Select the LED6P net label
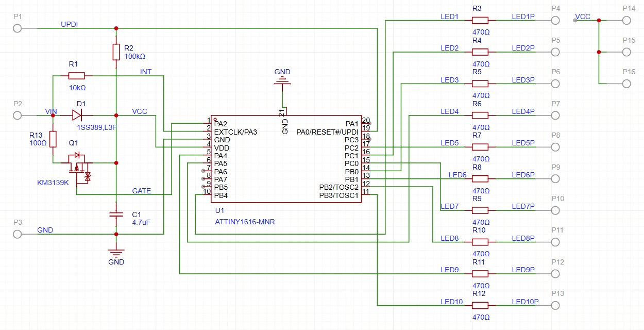Image resolution: width=644 pixels, height=330 pixels. tap(523, 175)
